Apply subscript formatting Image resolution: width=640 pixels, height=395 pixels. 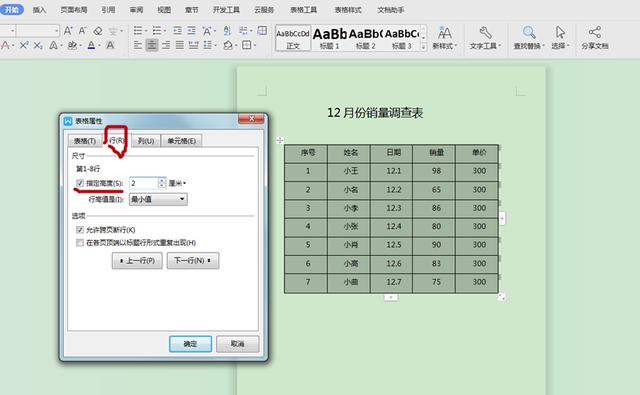(38, 45)
